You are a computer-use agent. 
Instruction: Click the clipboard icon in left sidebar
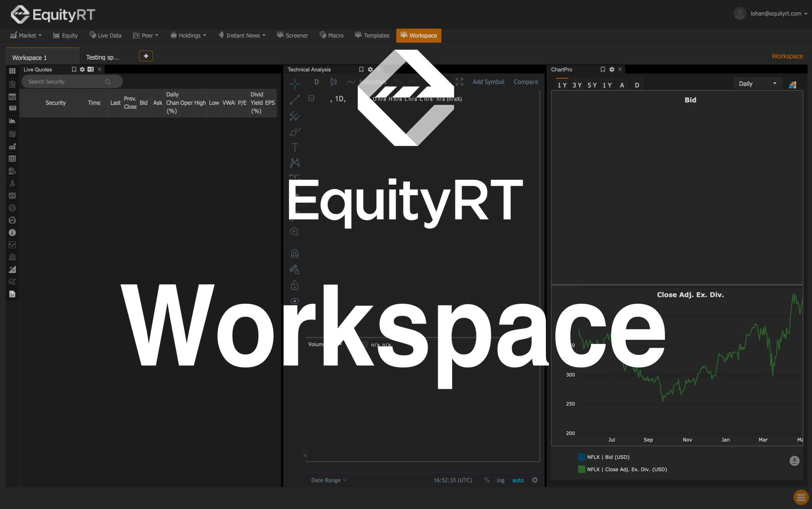click(x=12, y=84)
